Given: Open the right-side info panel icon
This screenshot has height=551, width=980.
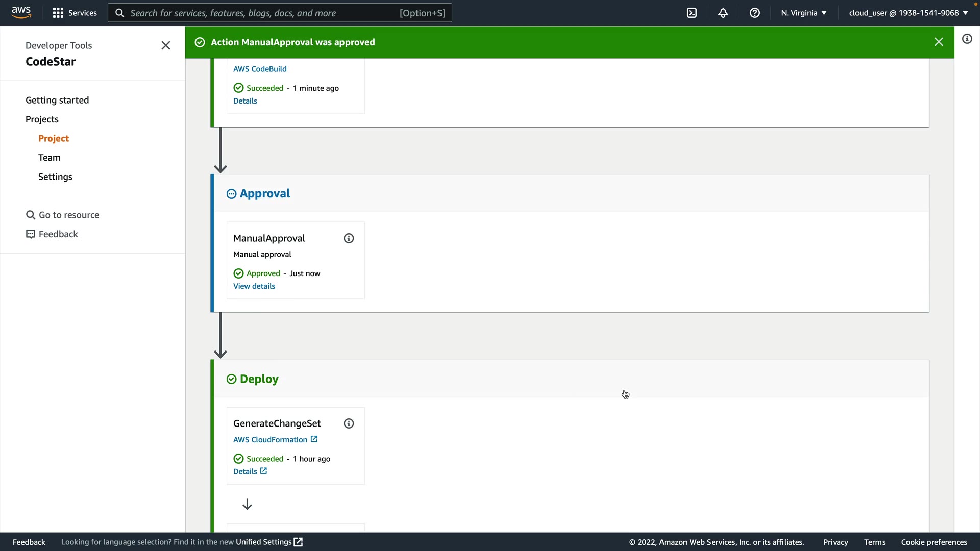Looking at the screenshot, I should click(967, 39).
